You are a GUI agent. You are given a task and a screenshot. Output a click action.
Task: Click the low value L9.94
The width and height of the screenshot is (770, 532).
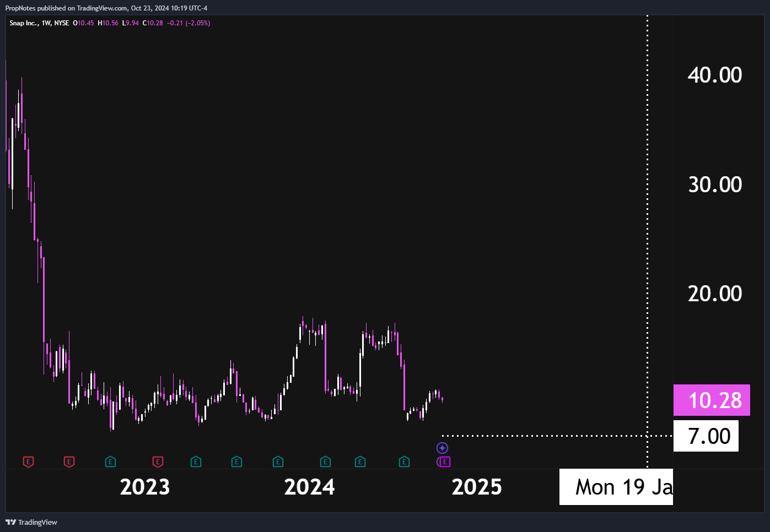(131, 23)
